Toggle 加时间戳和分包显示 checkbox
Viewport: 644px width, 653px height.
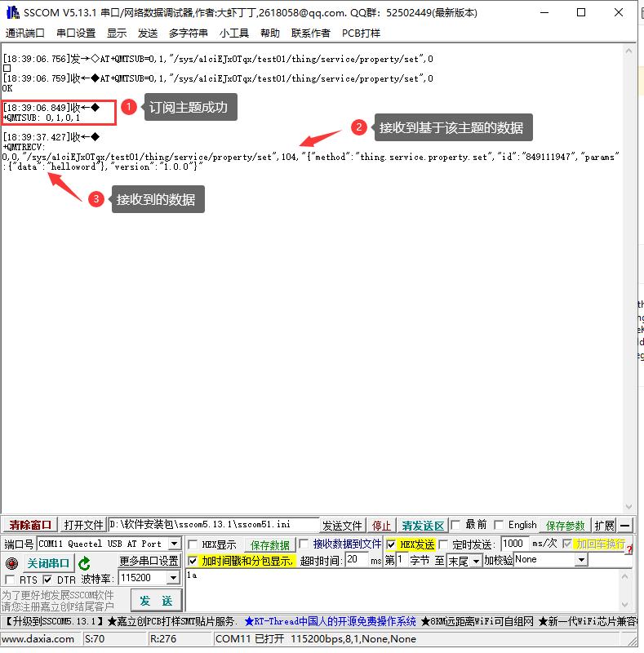pos(193,561)
